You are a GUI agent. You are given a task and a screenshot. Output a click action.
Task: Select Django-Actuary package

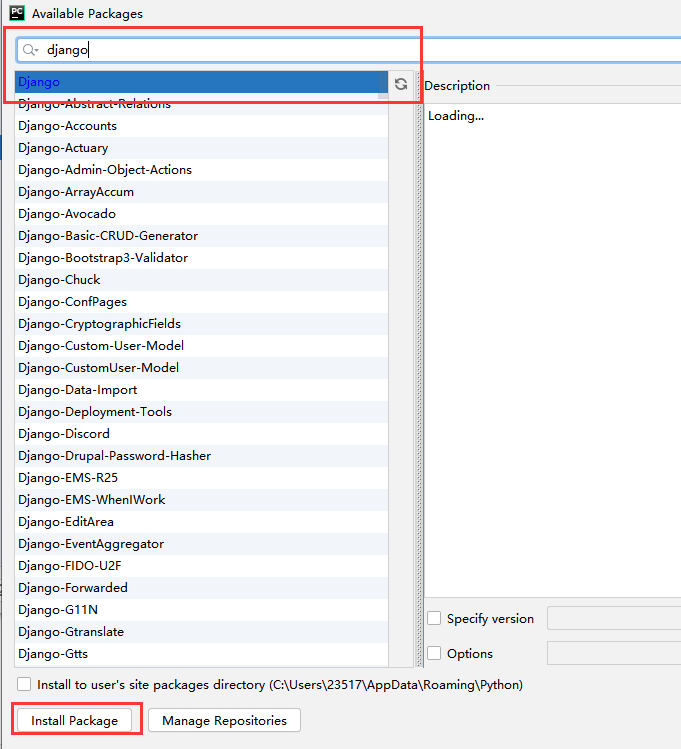point(202,148)
